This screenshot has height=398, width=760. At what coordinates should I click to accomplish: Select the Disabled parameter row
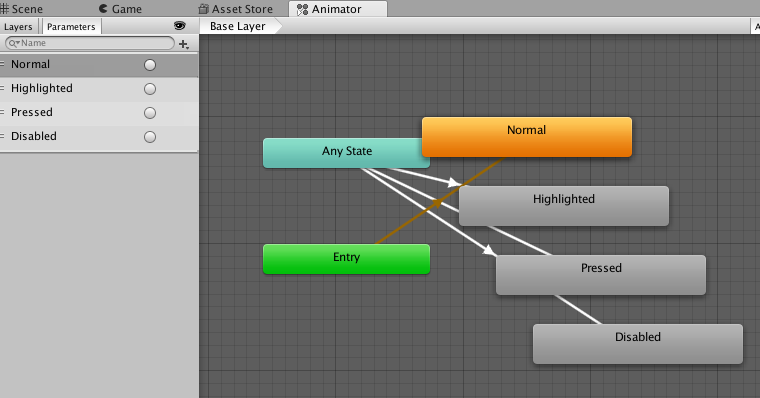99,137
